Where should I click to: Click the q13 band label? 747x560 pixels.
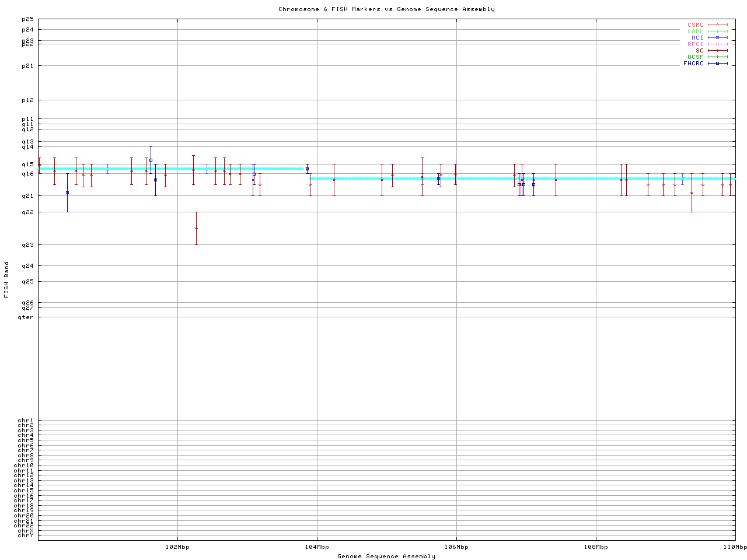click(x=28, y=142)
